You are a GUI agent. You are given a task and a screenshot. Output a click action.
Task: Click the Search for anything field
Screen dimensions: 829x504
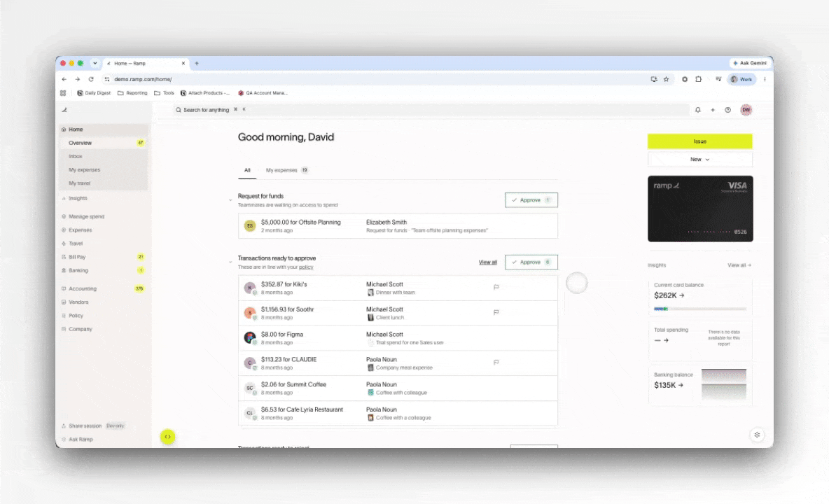tap(431, 110)
